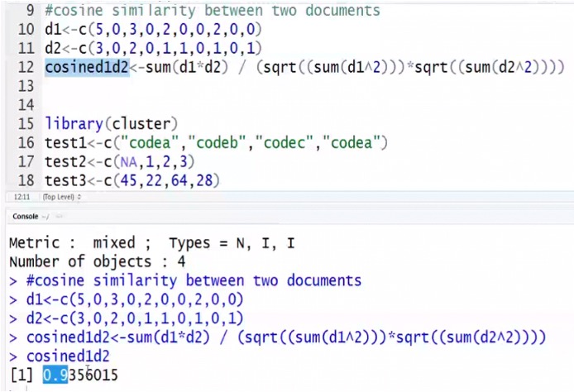Image resolution: width=574 pixels, height=392 pixels.
Task: Click line number 9 in the gutter
Action: (x=30, y=12)
